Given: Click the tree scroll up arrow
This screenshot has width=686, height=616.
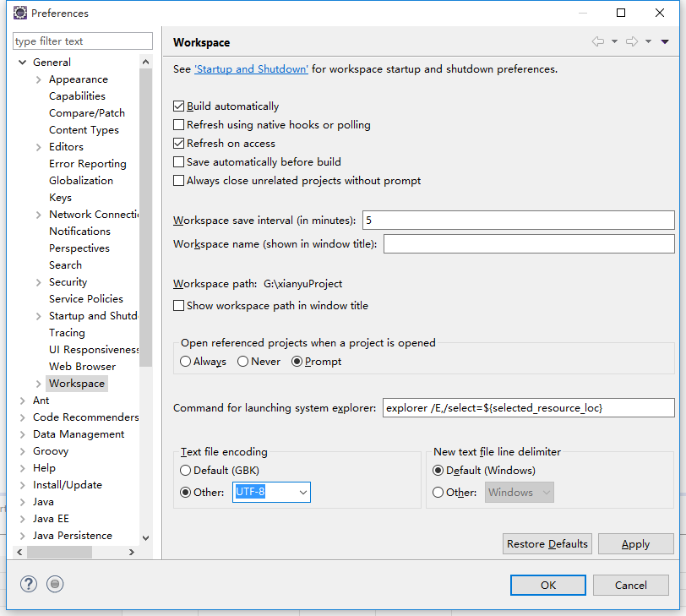Looking at the screenshot, I should 145,63.
